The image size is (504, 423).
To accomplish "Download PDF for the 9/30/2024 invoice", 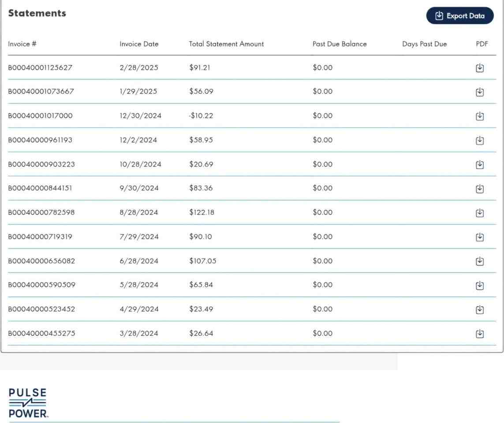I will coord(480,188).
